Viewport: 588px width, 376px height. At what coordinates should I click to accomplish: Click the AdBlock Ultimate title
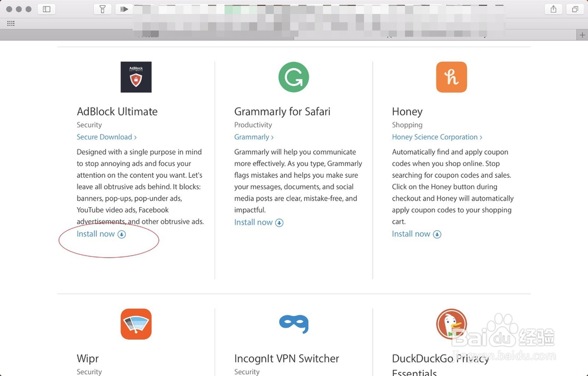click(x=117, y=111)
